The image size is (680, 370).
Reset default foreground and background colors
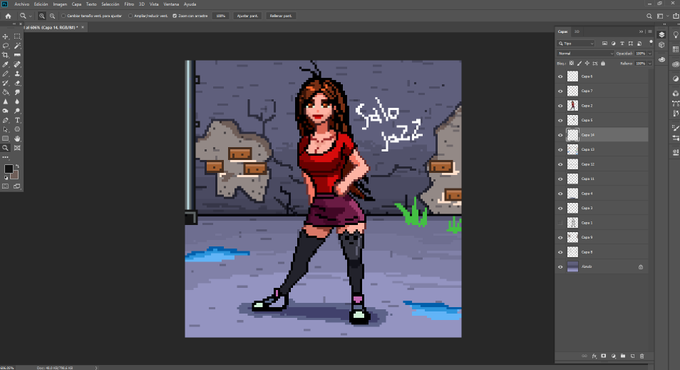6,177
